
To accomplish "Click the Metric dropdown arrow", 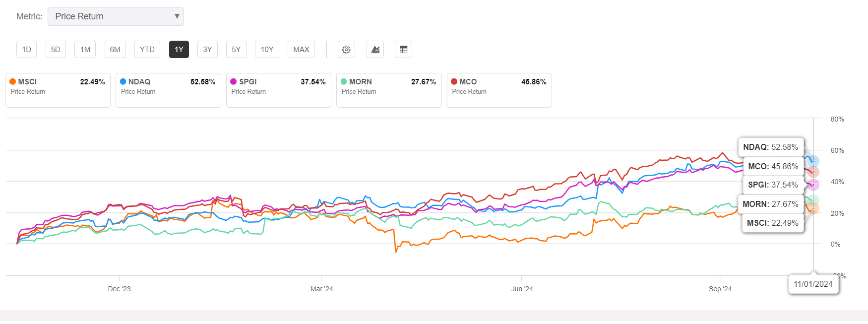I will tap(177, 16).
